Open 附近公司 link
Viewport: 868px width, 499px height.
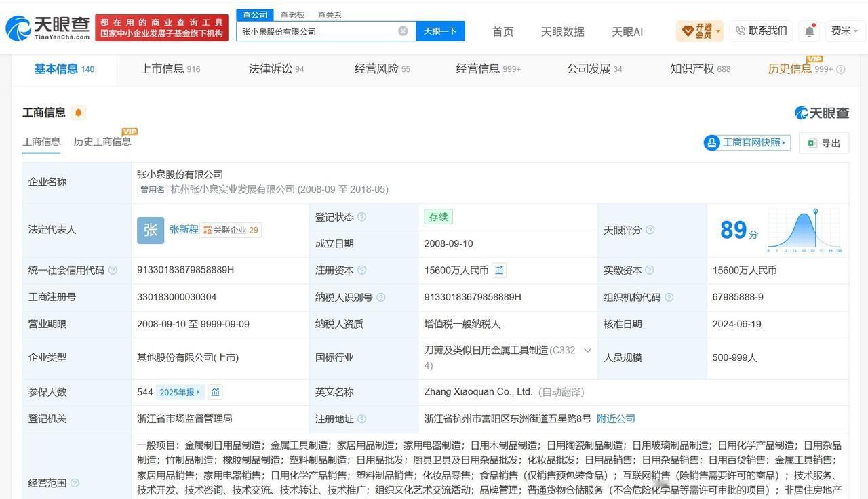click(616, 419)
